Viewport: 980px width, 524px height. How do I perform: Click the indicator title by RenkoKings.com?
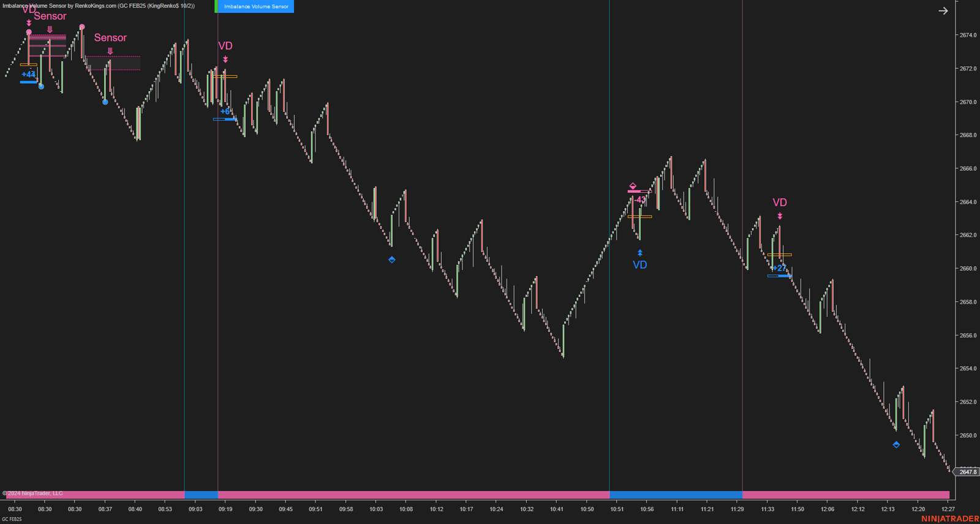pos(98,6)
